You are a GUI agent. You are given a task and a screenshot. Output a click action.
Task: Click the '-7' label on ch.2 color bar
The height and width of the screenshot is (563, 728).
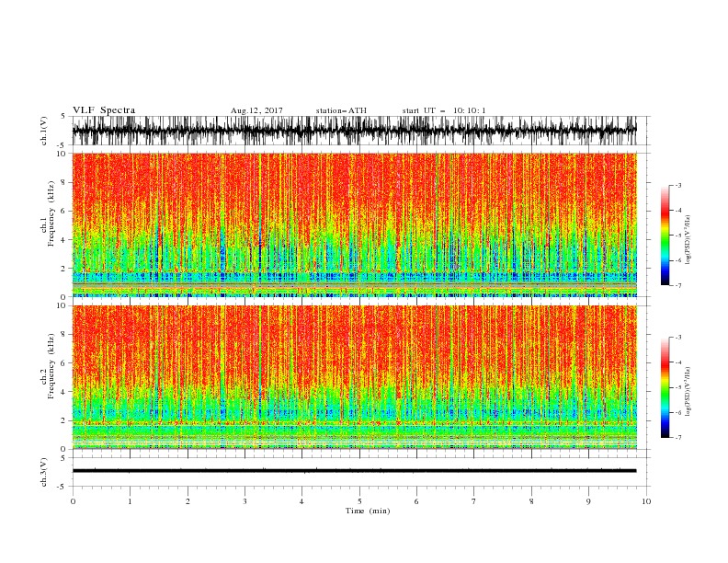coord(677,438)
